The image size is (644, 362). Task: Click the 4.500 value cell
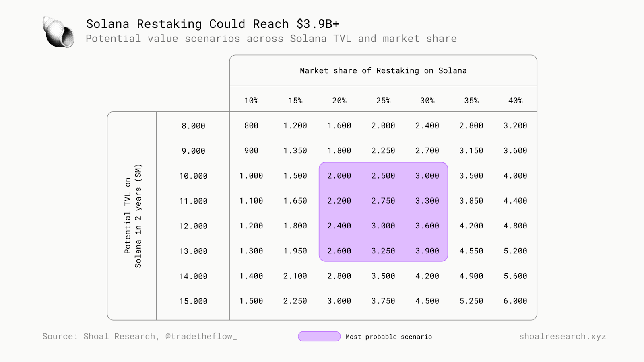[x=427, y=301]
